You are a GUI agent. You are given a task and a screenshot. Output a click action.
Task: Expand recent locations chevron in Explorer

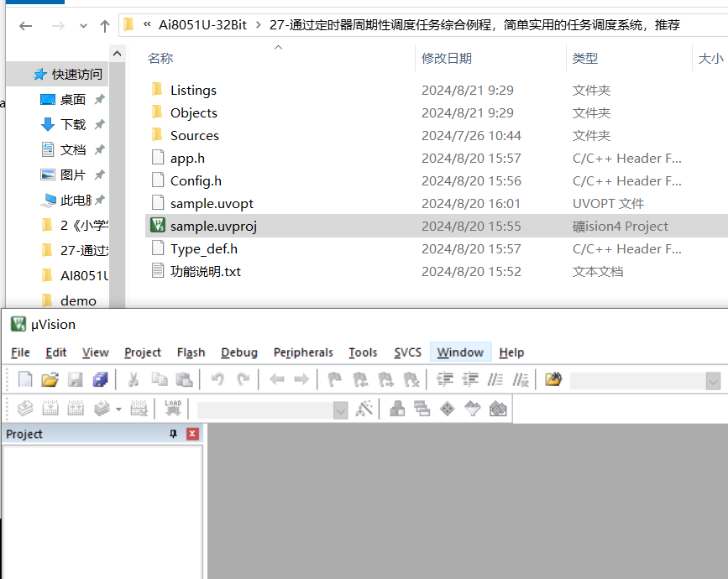coord(83,25)
